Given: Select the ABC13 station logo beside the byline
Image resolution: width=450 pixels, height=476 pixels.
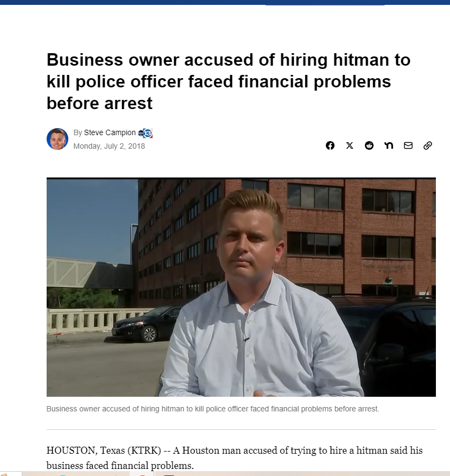Looking at the screenshot, I should coord(145,133).
